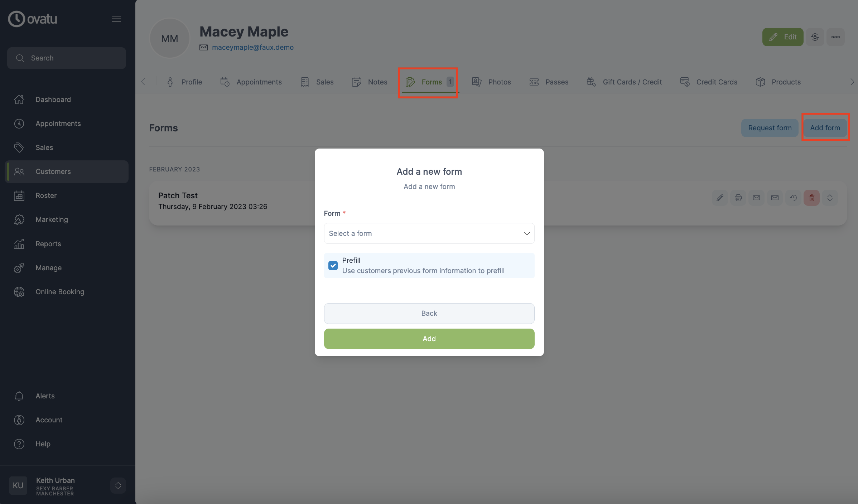Viewport: 858px width, 504px height.
Task: View Patch Test form history icon
Action: coord(793,198)
